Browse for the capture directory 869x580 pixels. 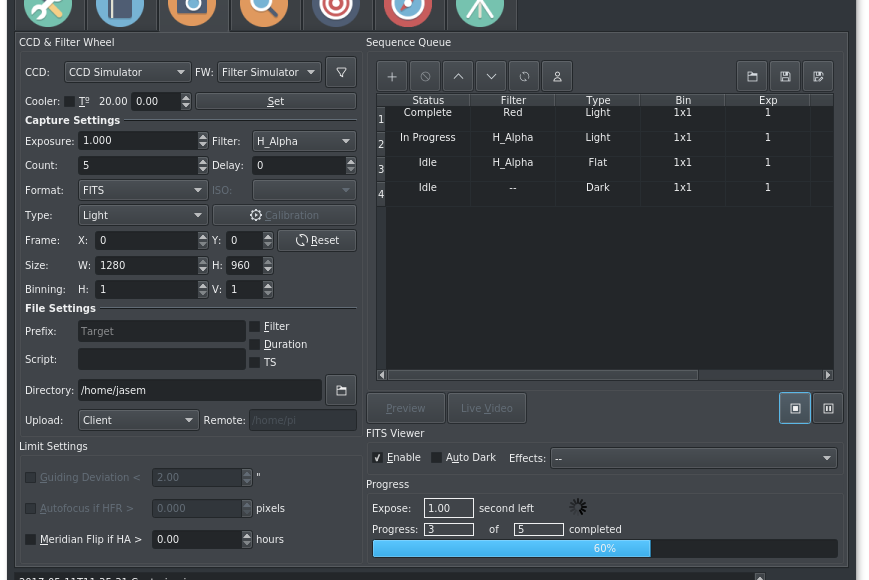(341, 390)
